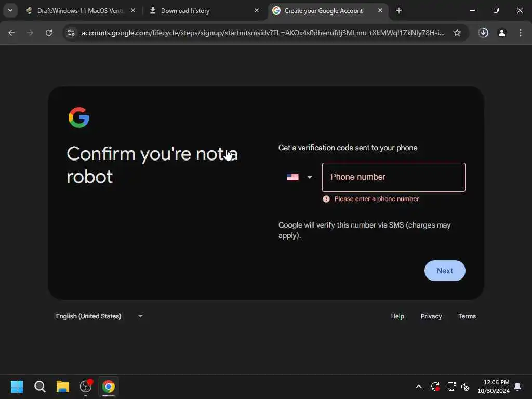
Task: Bookmark this page with the star icon
Action: pyautogui.click(x=457, y=33)
